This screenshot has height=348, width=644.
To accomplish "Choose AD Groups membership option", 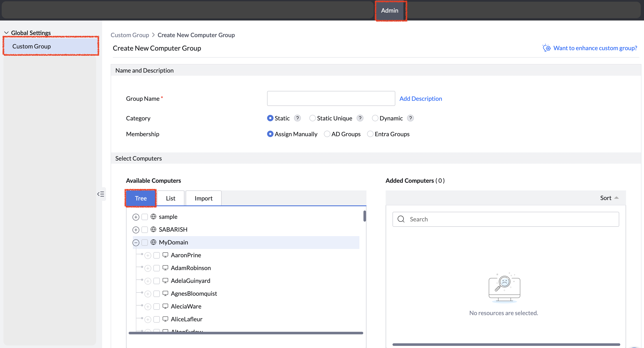I will 327,134.
